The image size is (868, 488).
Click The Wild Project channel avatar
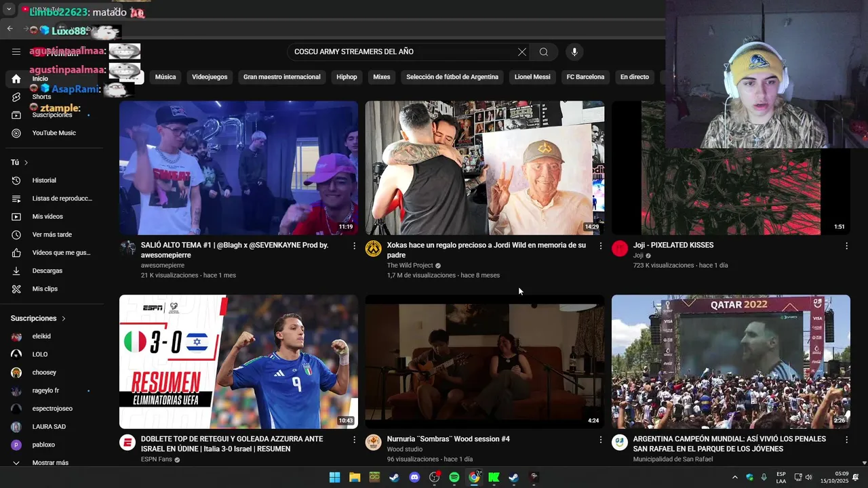coord(373,249)
